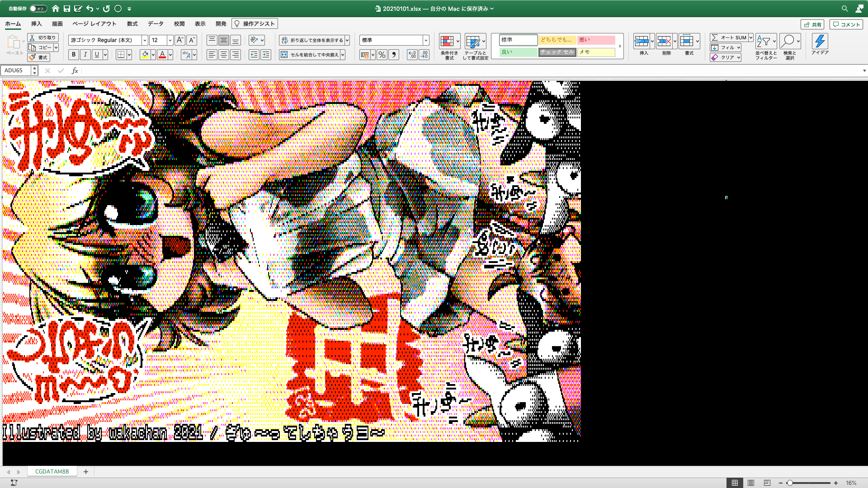Open the home icon in title bar
The width and height of the screenshot is (868, 488).
pos(56,9)
